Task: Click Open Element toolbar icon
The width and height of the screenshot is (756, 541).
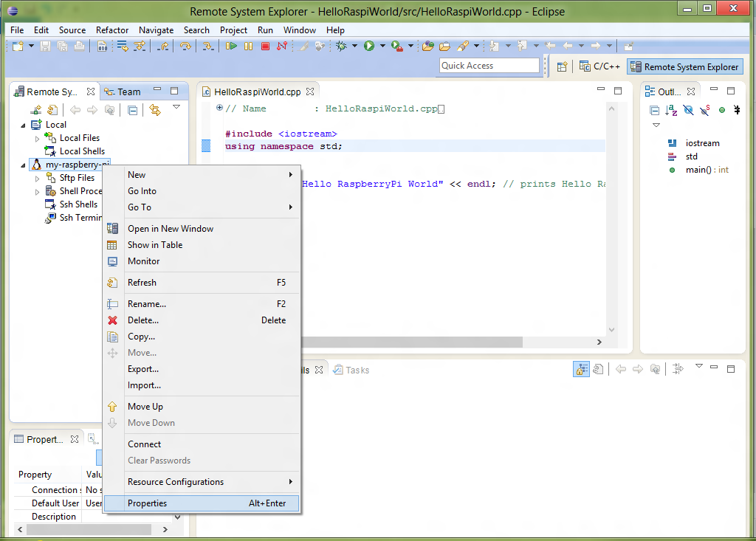Action: pos(428,46)
